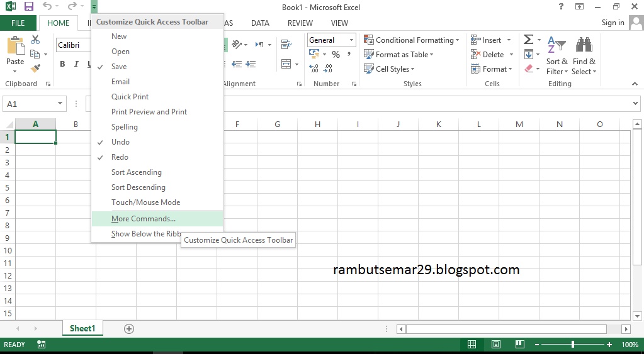
Task: Switch to Normal view in status bar
Action: pos(472,345)
